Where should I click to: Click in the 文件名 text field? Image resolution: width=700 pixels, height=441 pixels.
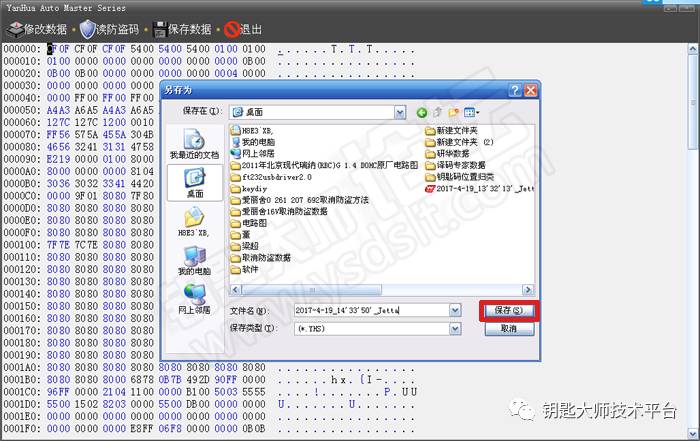(370, 311)
